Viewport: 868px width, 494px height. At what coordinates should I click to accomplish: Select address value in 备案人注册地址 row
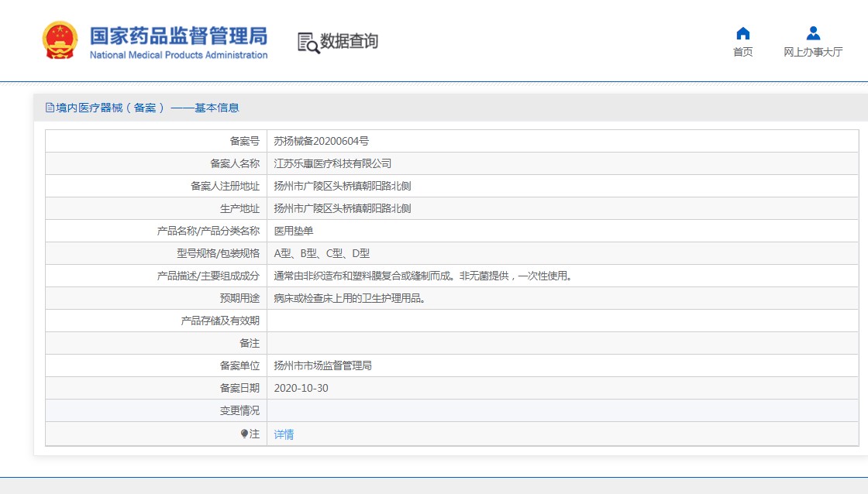(x=343, y=187)
